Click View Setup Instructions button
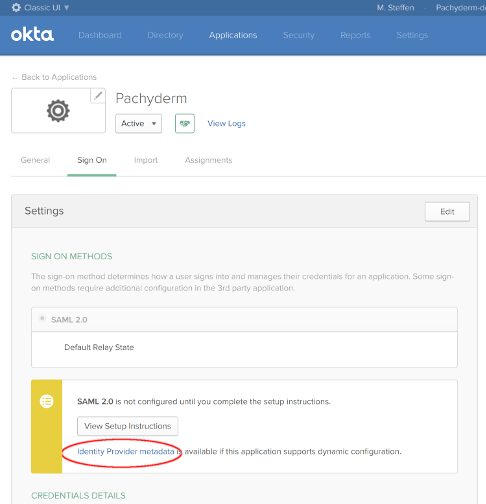This screenshot has height=504, width=486. (128, 426)
